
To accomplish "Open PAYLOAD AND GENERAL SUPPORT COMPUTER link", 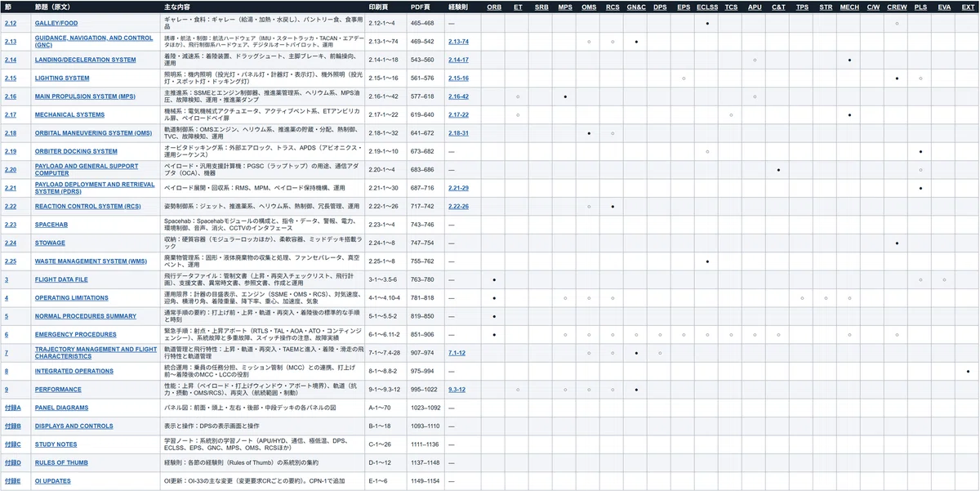I will point(87,170).
